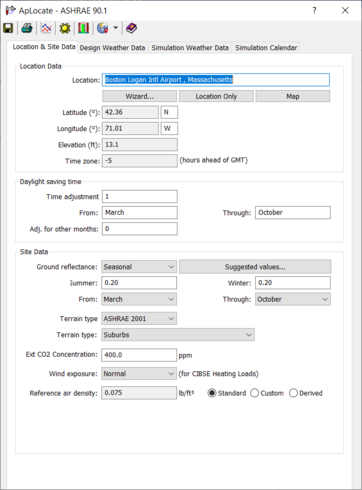The height and width of the screenshot is (490, 362).
Task: Click the Save toolbar icon
Action: [8, 28]
